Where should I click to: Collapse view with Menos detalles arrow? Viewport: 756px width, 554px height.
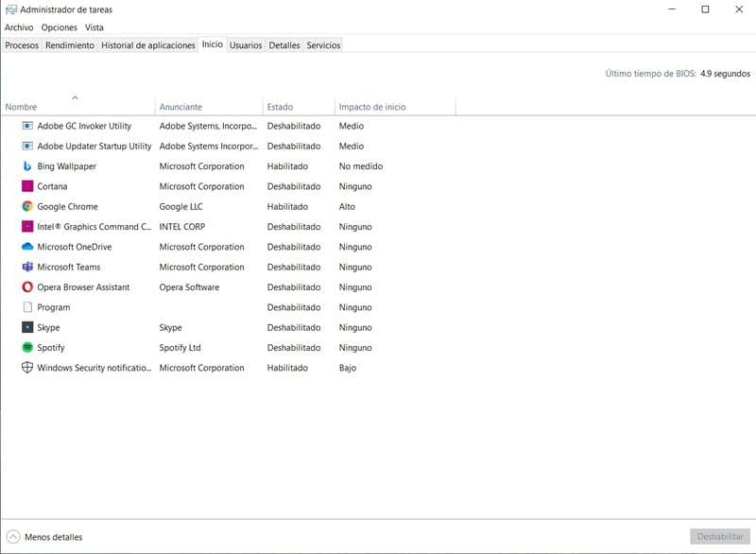[x=13, y=537]
